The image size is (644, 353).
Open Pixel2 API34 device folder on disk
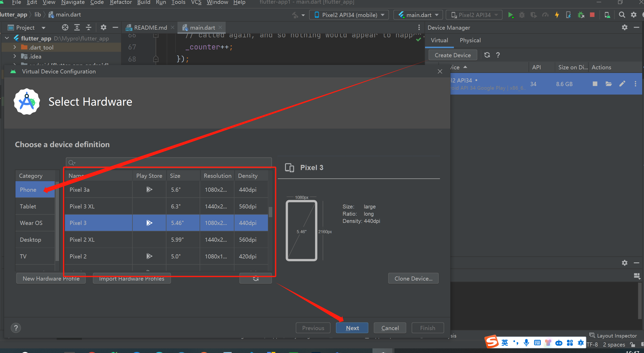pyautogui.click(x=609, y=84)
